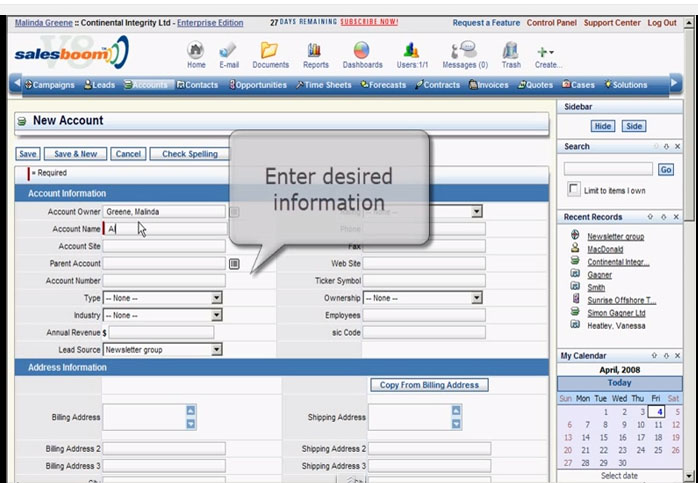698x483 pixels.
Task: Move My Calendar panel up arrow
Action: [654, 356]
